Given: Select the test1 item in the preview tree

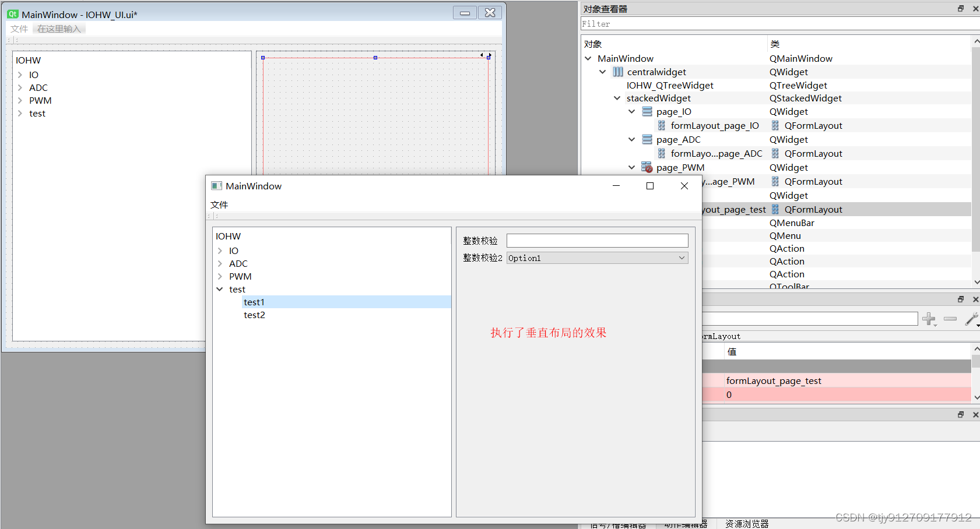Looking at the screenshot, I should point(346,302).
